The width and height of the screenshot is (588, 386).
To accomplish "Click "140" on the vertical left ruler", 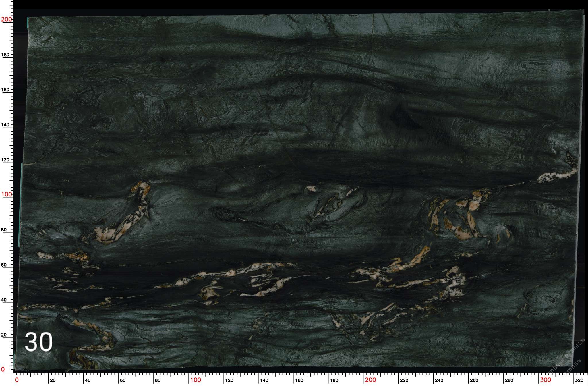I will pos(5,125).
